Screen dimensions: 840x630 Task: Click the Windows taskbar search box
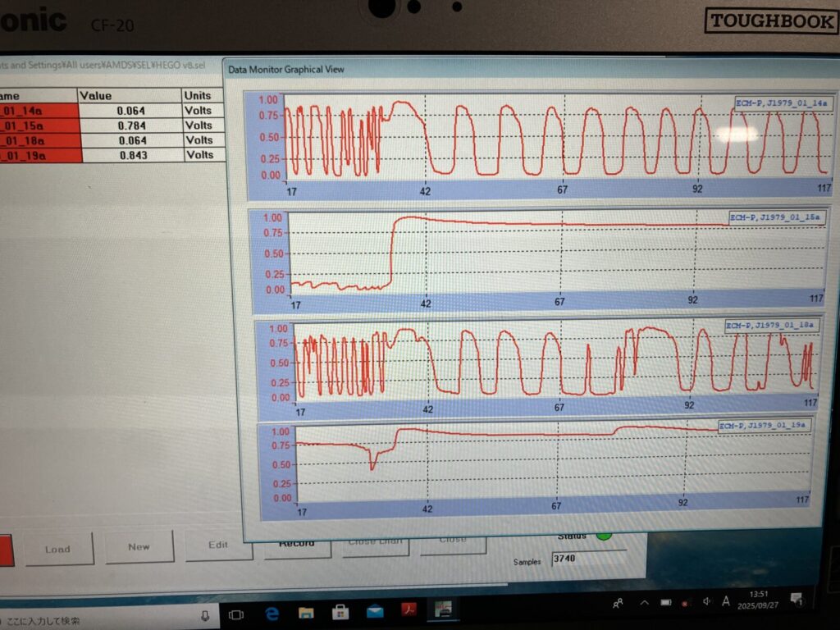click(x=98, y=620)
